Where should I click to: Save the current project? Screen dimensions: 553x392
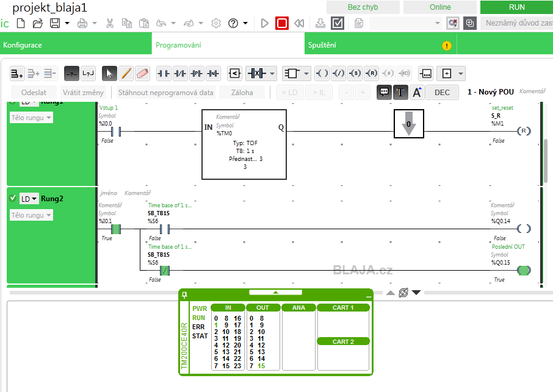pos(55,23)
